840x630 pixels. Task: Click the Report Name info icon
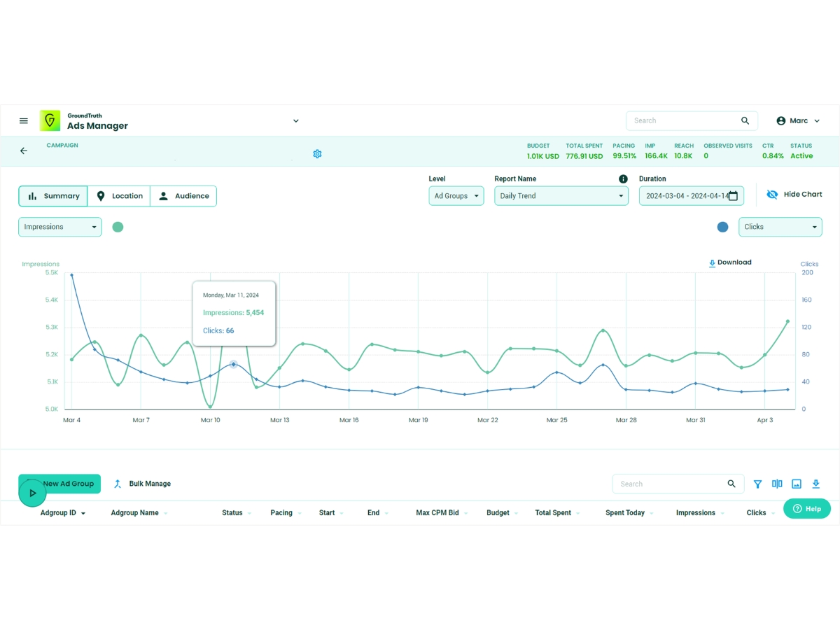[x=623, y=179]
